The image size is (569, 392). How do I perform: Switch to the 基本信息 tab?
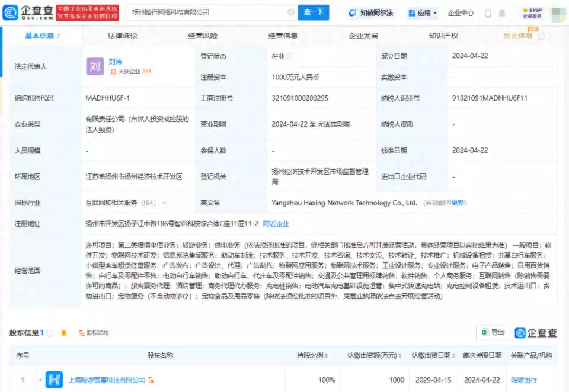(42, 36)
